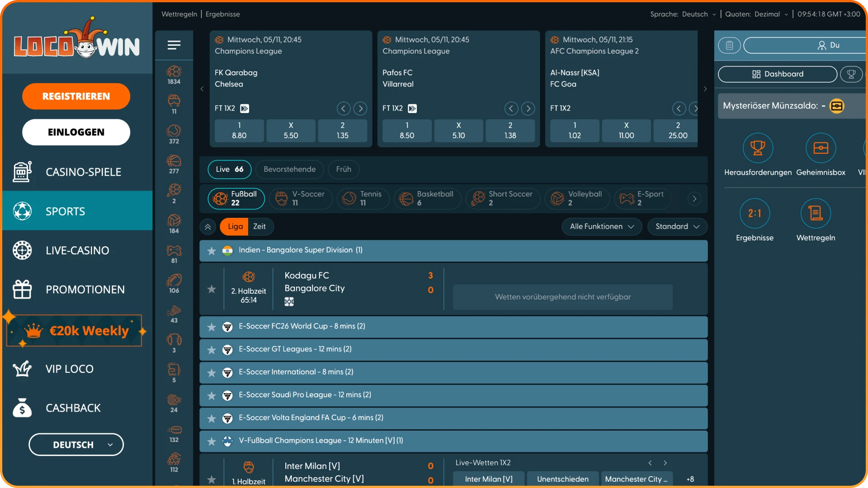Viewport: 868px width, 488px height.
Task: Bet on Inter Milan [V] live 1X2
Action: click(489, 479)
